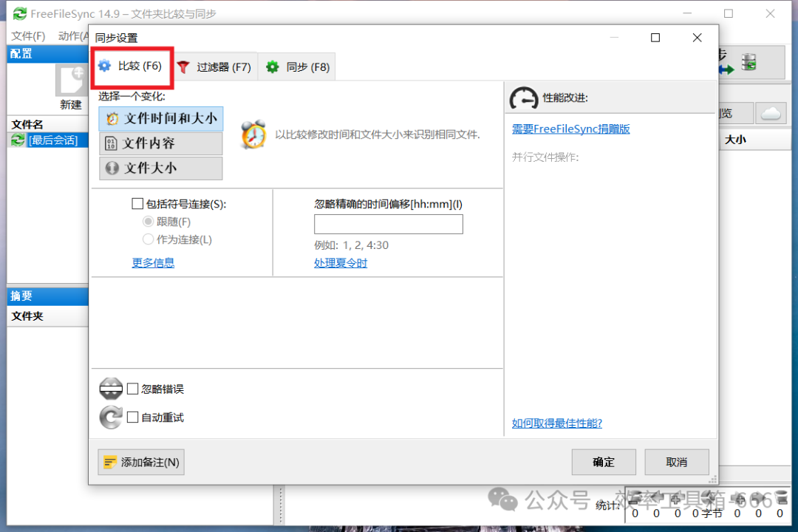Open the 处理夏令时 link
Viewport: 798px width, 532px height.
pos(341,263)
